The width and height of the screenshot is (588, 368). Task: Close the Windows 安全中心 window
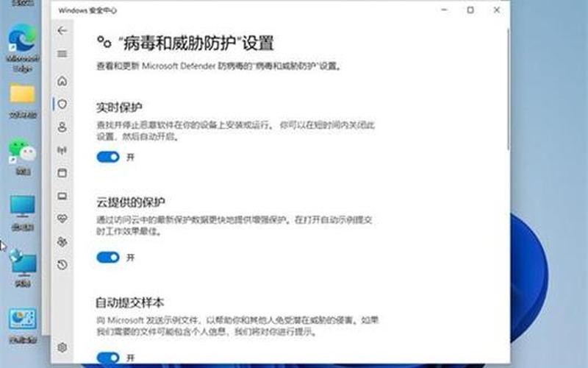(x=497, y=10)
